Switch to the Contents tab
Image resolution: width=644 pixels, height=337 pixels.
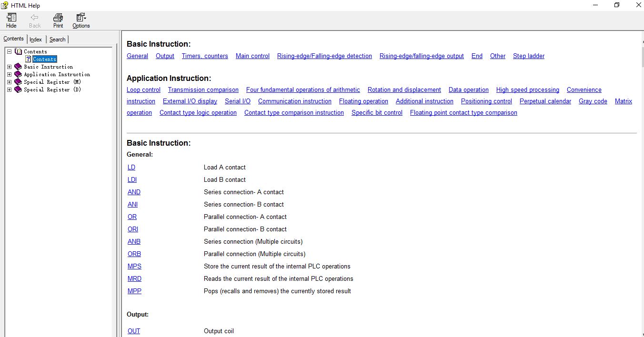pos(13,39)
